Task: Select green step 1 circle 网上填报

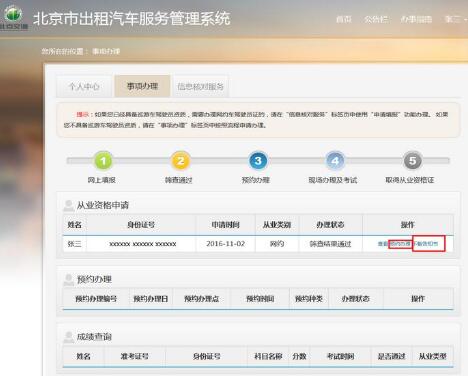Action: (103, 161)
